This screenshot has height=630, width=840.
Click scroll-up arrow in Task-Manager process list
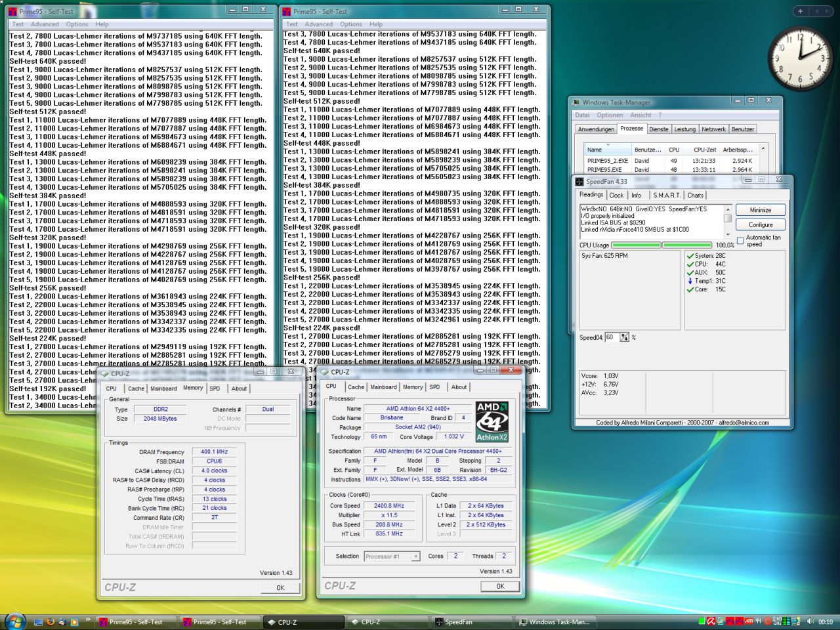763,149
